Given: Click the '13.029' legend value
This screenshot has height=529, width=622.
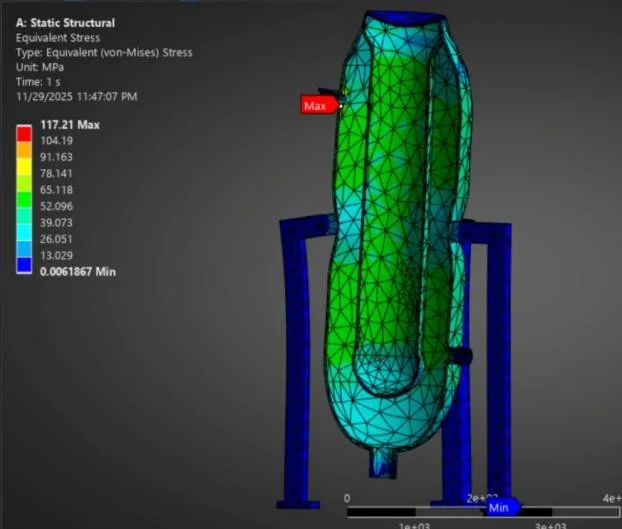Looking at the screenshot, I should click(x=56, y=255).
